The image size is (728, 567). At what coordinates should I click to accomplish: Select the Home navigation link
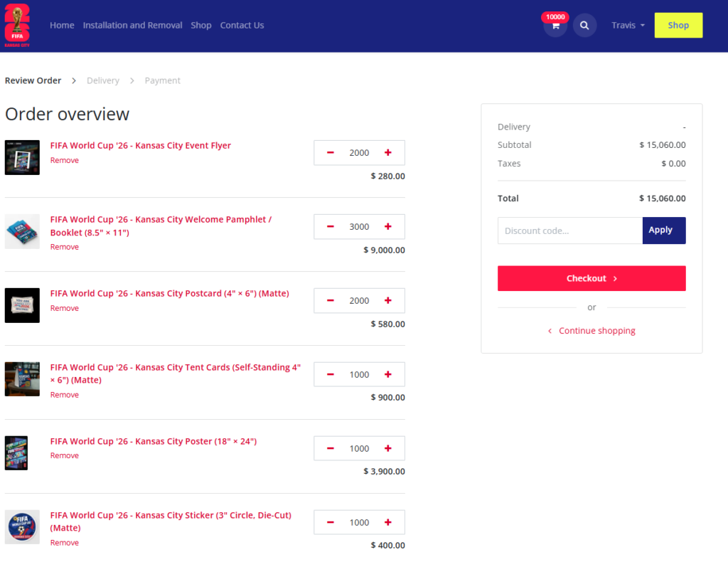[x=62, y=26]
